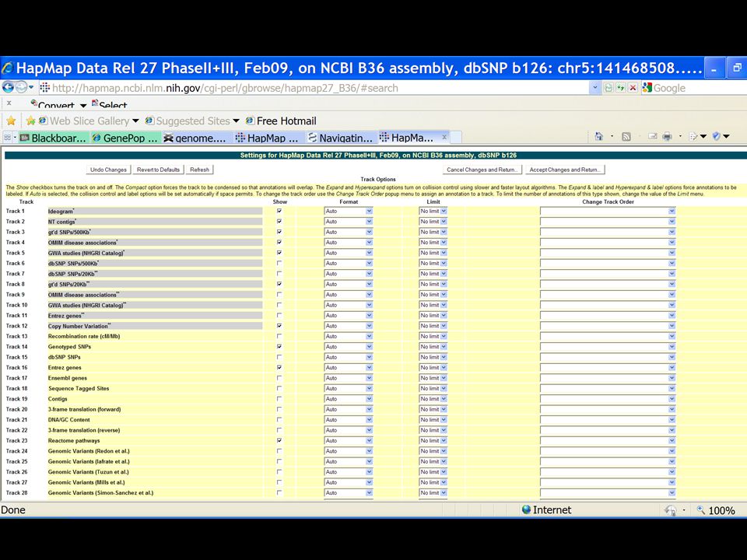Image resolution: width=747 pixels, height=560 pixels.
Task: Click the status bar protected mode icon
Action: click(670, 510)
